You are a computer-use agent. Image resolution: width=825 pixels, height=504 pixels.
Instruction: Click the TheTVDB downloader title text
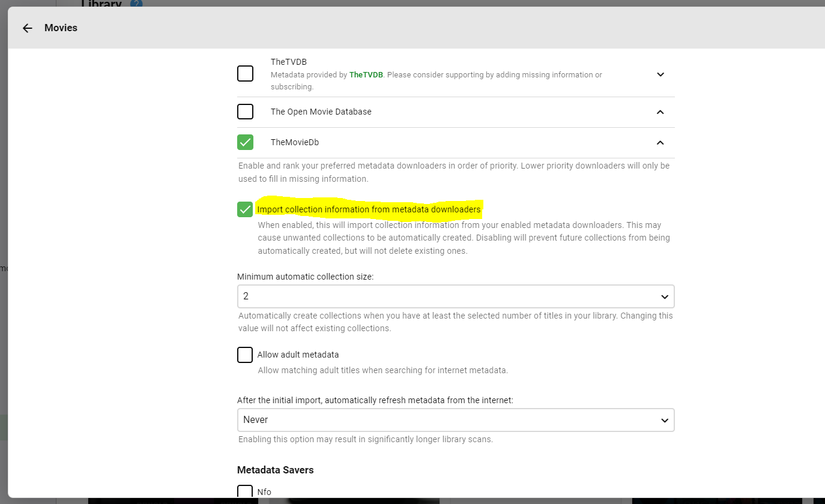[289, 62]
